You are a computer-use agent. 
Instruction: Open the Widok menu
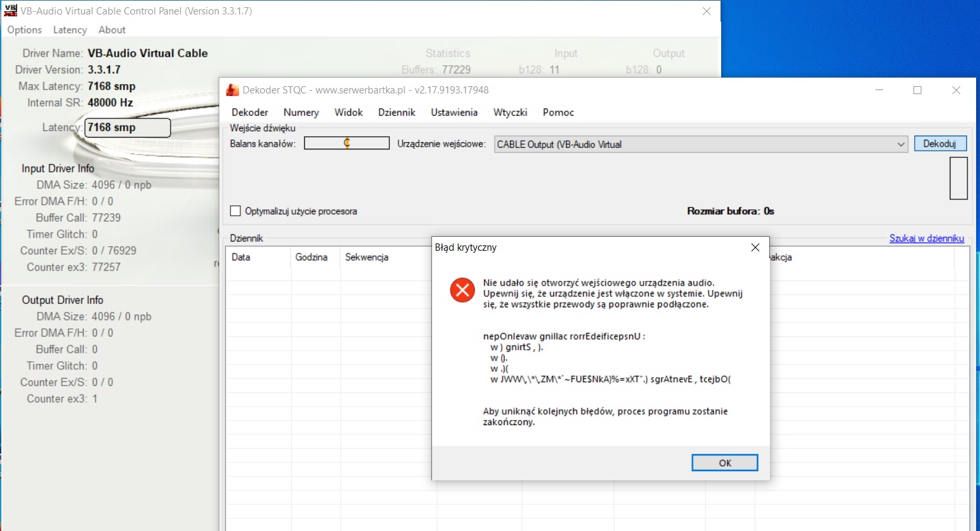(x=348, y=113)
